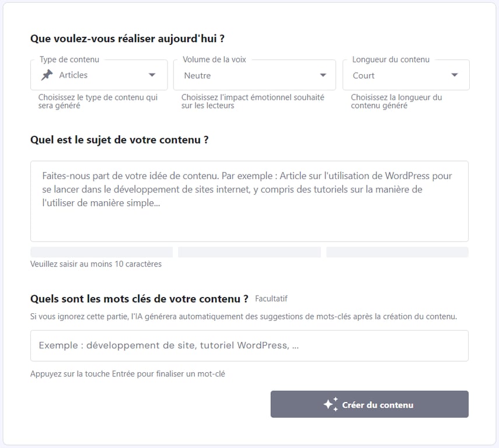The height and width of the screenshot is (448, 499).
Task: Click the Créer du contenu button
Action: (x=369, y=404)
